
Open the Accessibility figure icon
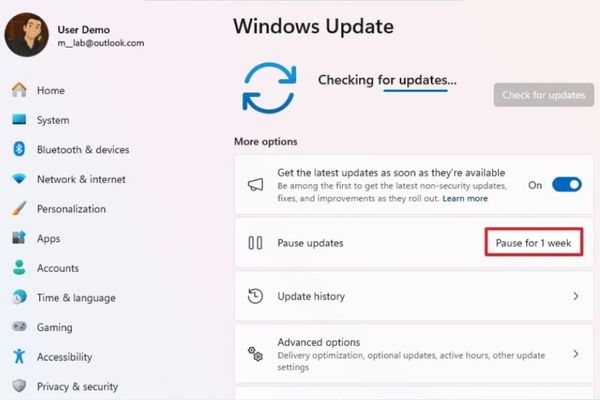click(19, 356)
